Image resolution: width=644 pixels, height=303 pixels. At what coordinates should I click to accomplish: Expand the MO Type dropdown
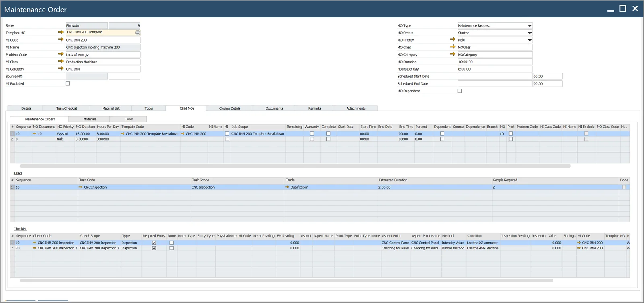tap(530, 26)
